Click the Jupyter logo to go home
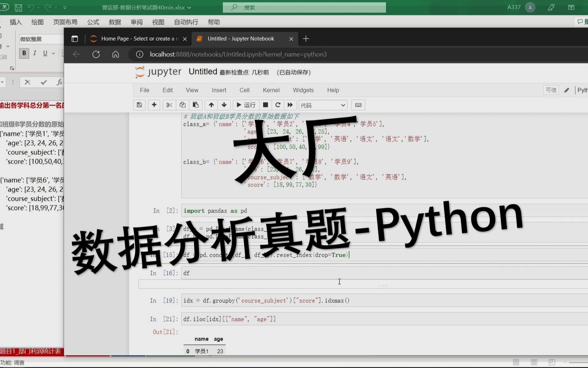This screenshot has width=588, height=368. pos(158,72)
